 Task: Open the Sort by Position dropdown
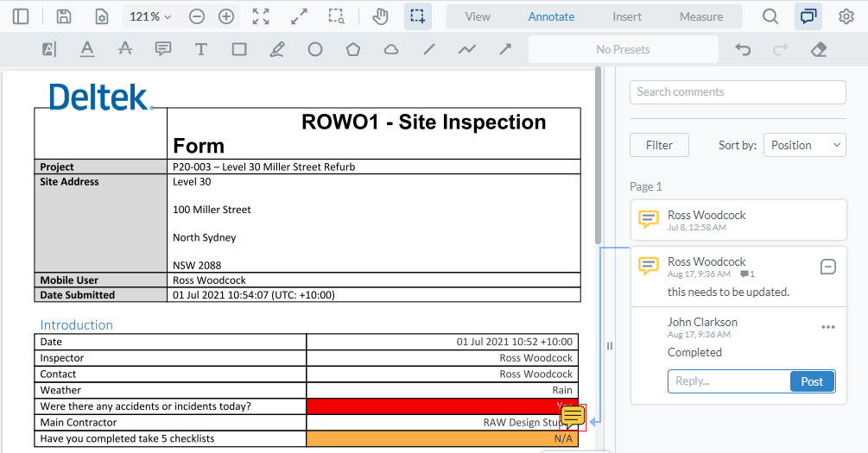click(805, 145)
